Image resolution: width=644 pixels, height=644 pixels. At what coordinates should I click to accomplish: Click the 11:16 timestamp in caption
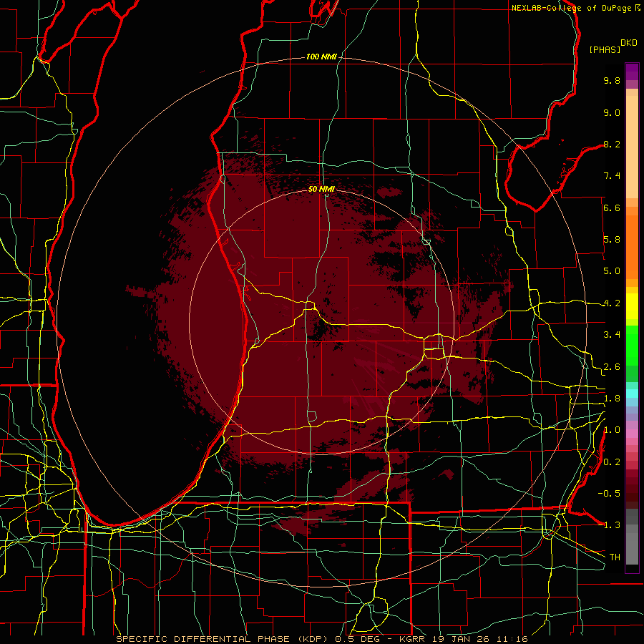point(514,639)
